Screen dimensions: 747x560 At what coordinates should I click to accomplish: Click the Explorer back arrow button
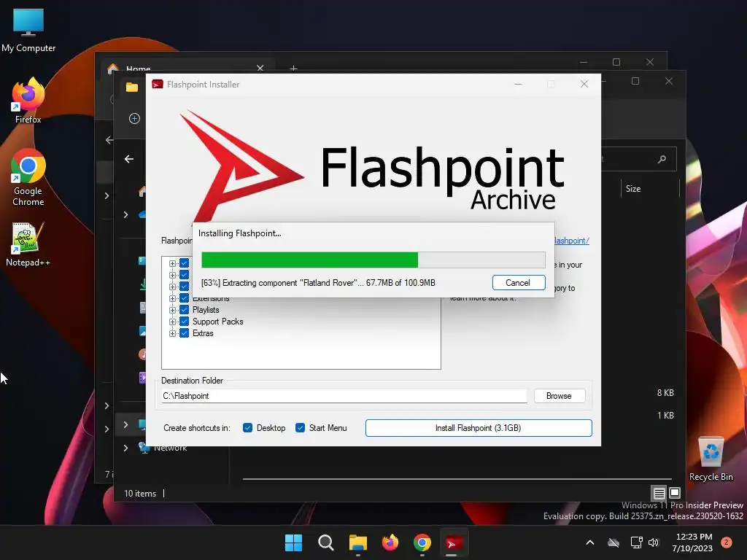point(129,159)
